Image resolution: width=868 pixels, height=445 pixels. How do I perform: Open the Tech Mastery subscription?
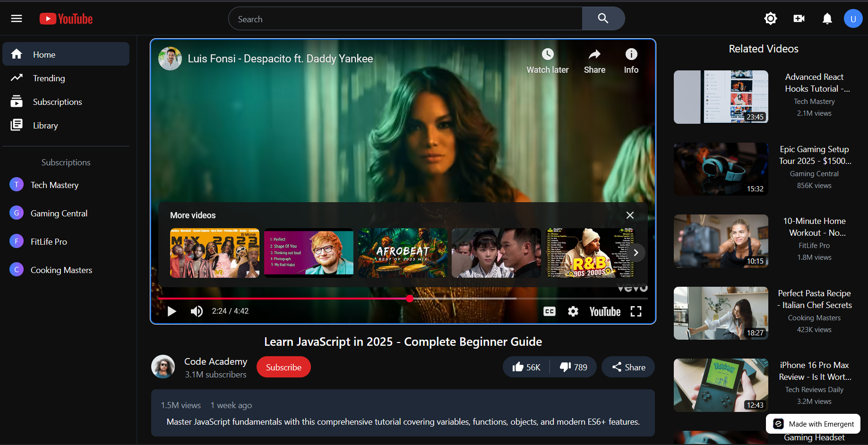(66, 185)
